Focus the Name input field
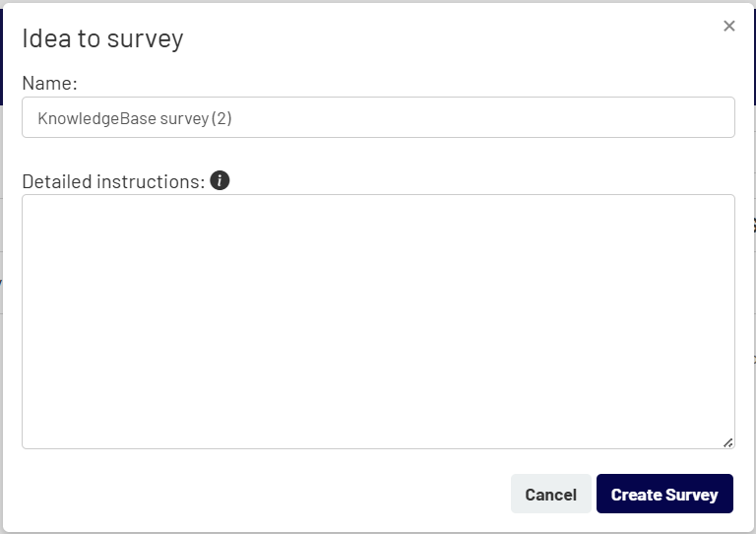756x534 pixels. tap(378, 117)
